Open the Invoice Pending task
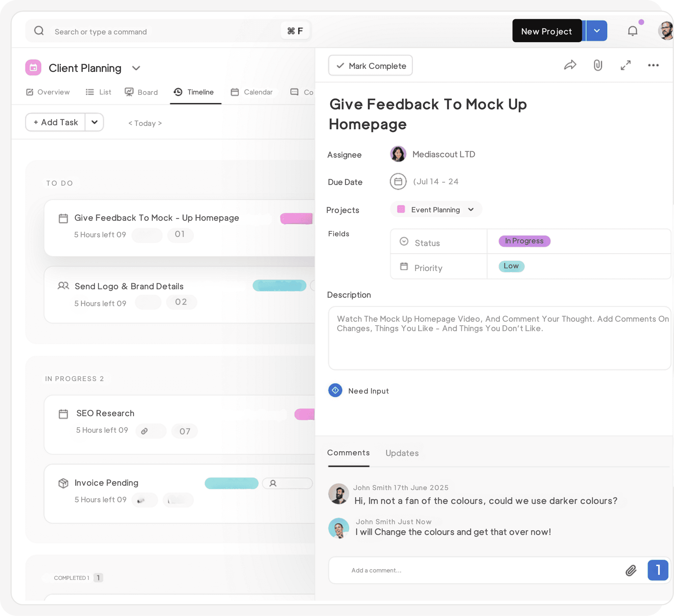The width and height of the screenshot is (674, 616). tap(106, 483)
